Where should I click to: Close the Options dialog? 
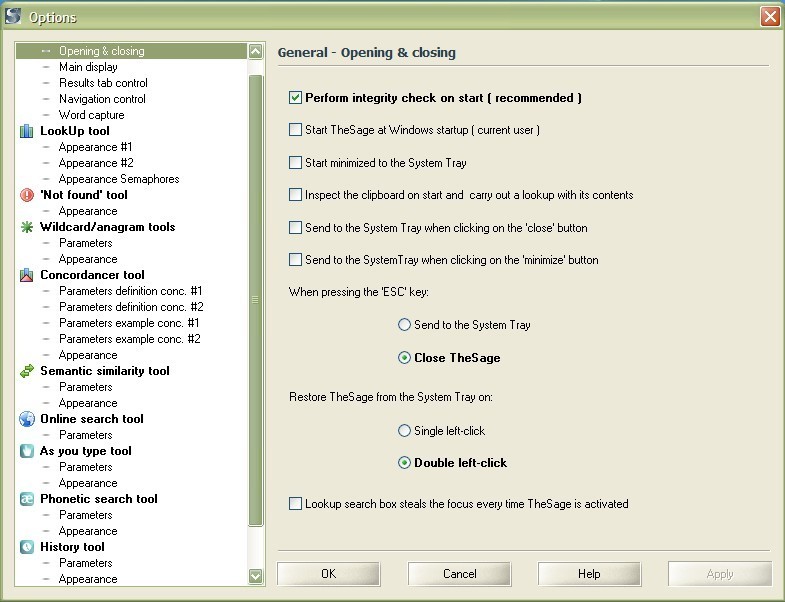pos(770,16)
